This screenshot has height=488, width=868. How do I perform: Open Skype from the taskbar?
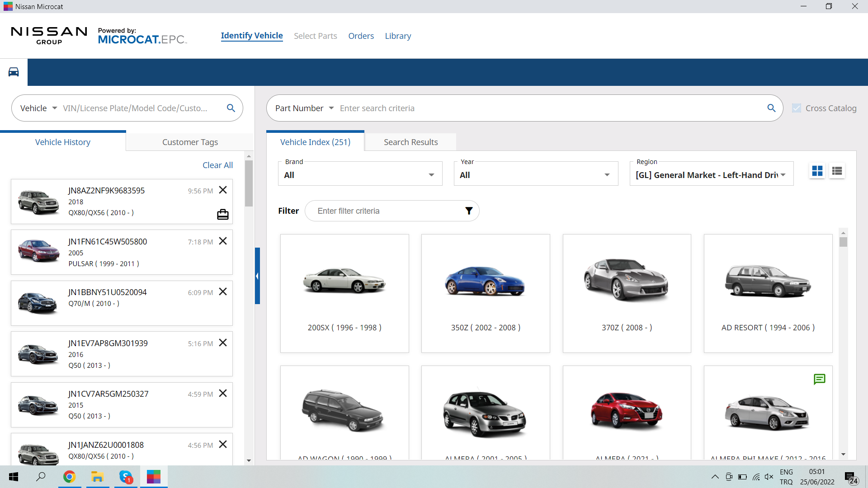126,477
